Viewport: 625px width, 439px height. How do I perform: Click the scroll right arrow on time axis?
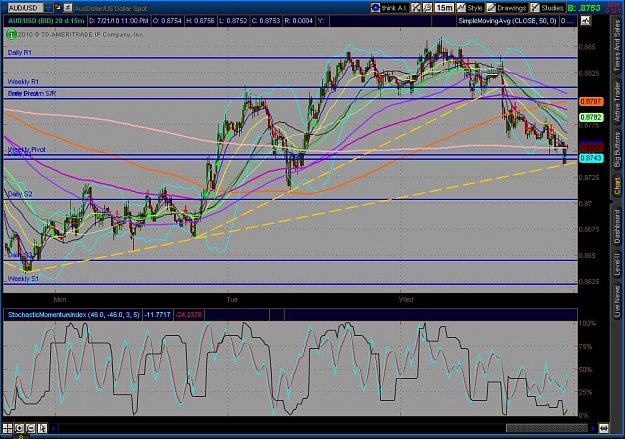coord(593,429)
